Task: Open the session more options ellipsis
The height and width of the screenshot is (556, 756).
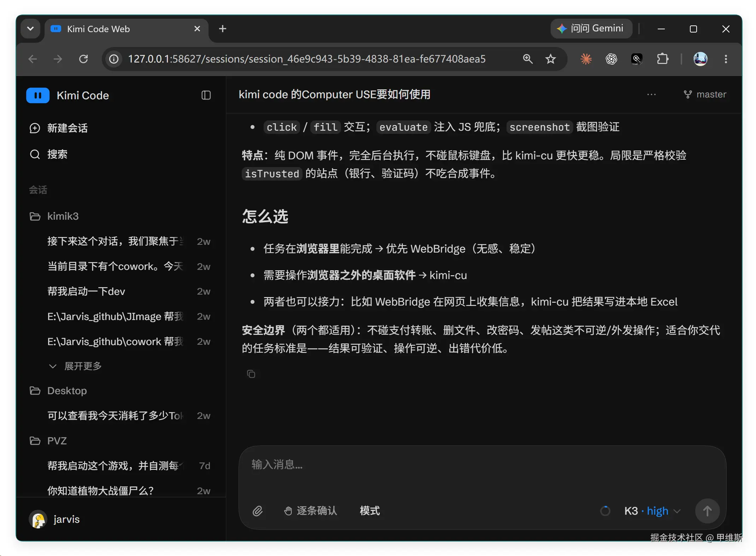Action: pyautogui.click(x=651, y=94)
